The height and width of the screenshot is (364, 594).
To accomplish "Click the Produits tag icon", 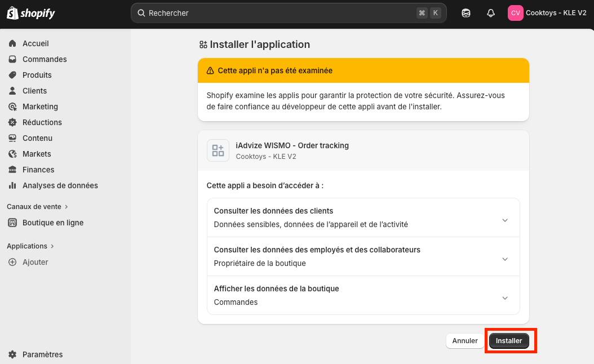I will [x=12, y=75].
